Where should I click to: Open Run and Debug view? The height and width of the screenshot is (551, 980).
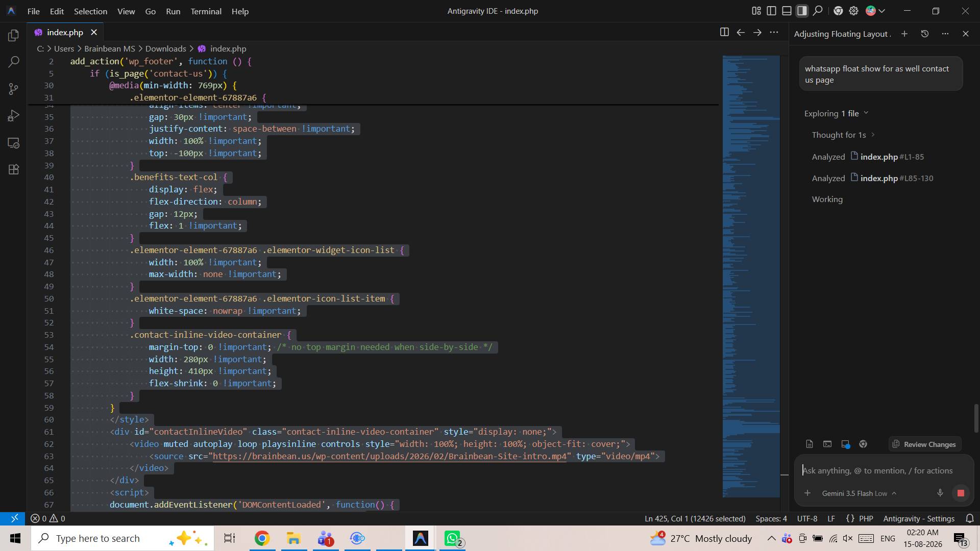[14, 116]
